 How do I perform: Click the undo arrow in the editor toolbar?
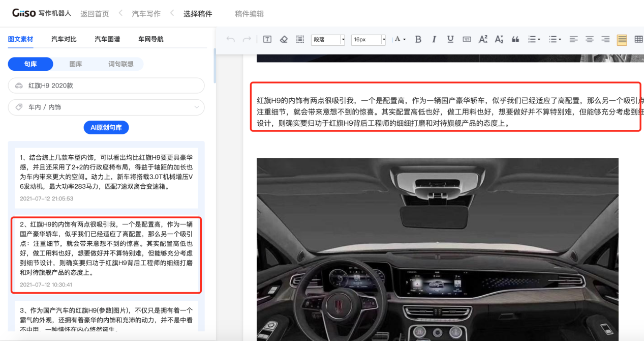point(231,39)
